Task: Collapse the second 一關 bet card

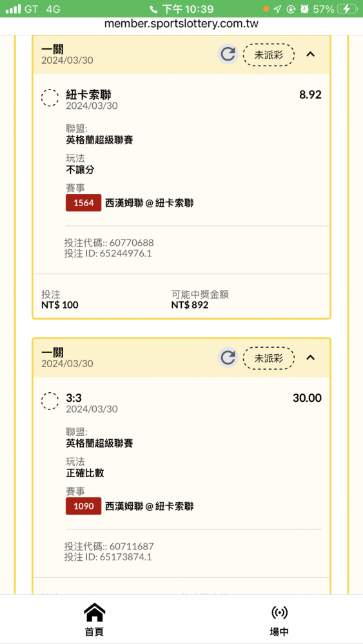Action: (x=311, y=357)
